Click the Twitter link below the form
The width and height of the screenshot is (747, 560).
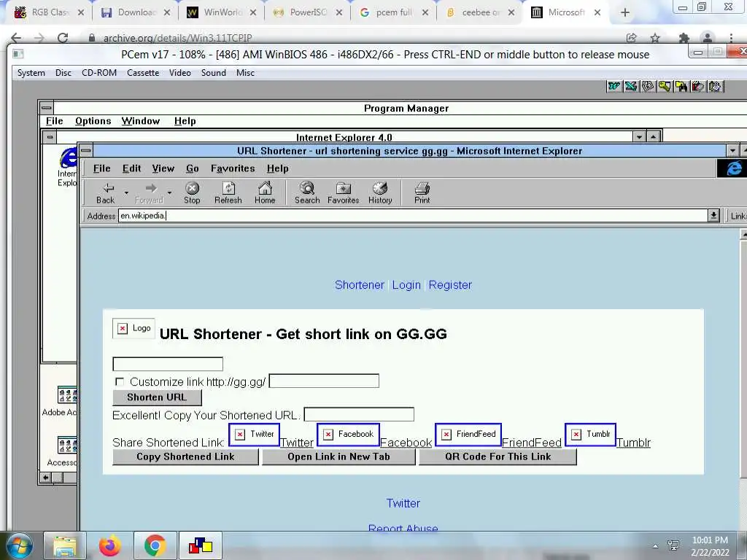403,503
